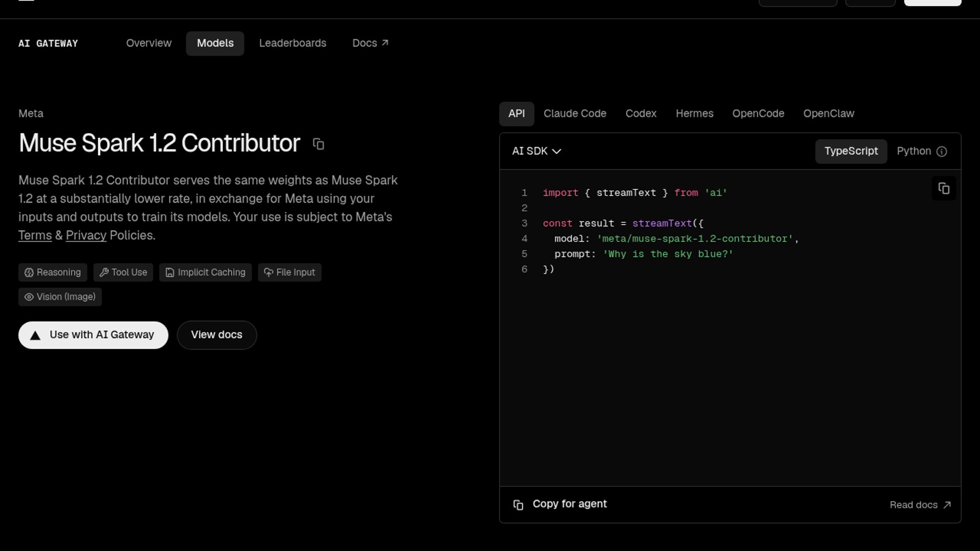The image size is (980, 551).
Task: Click Copy for agent button
Action: 560,504
